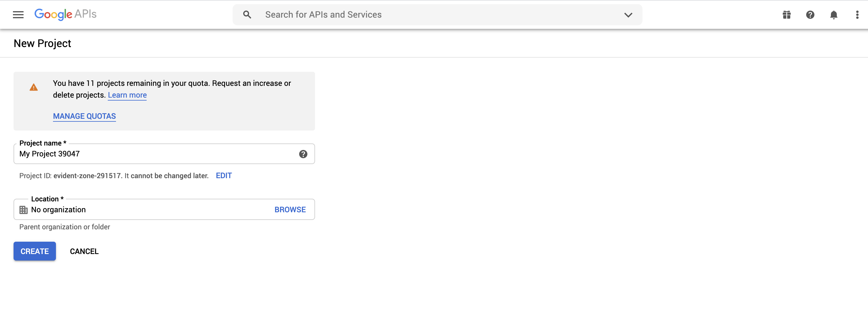Click the search magnifier icon
The width and height of the screenshot is (868, 324).
247,14
